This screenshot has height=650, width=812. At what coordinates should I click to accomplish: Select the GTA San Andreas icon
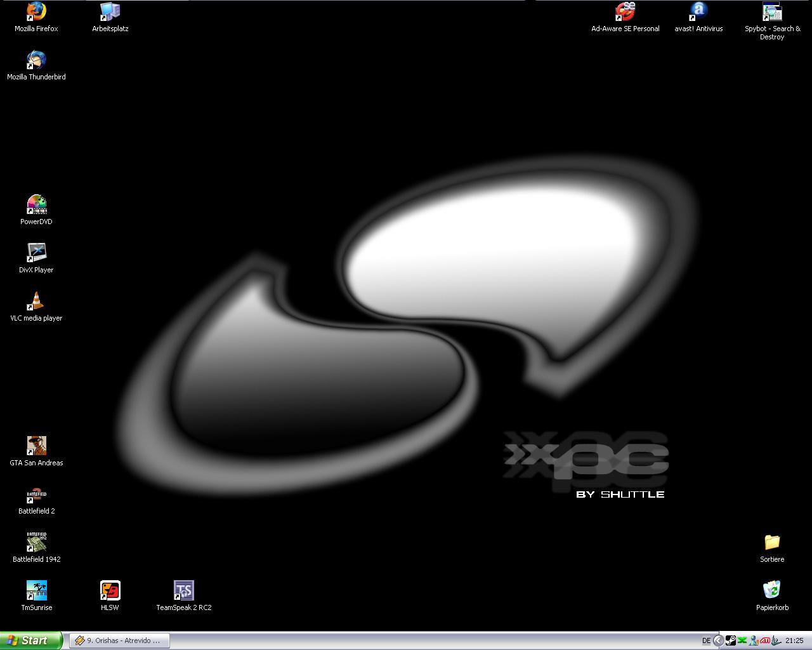pyautogui.click(x=36, y=446)
